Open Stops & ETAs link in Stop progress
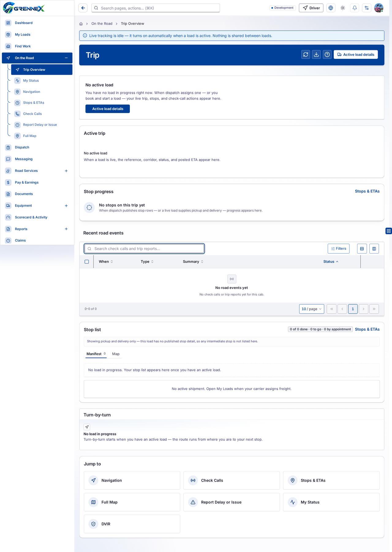The image size is (392, 552). pos(367,191)
